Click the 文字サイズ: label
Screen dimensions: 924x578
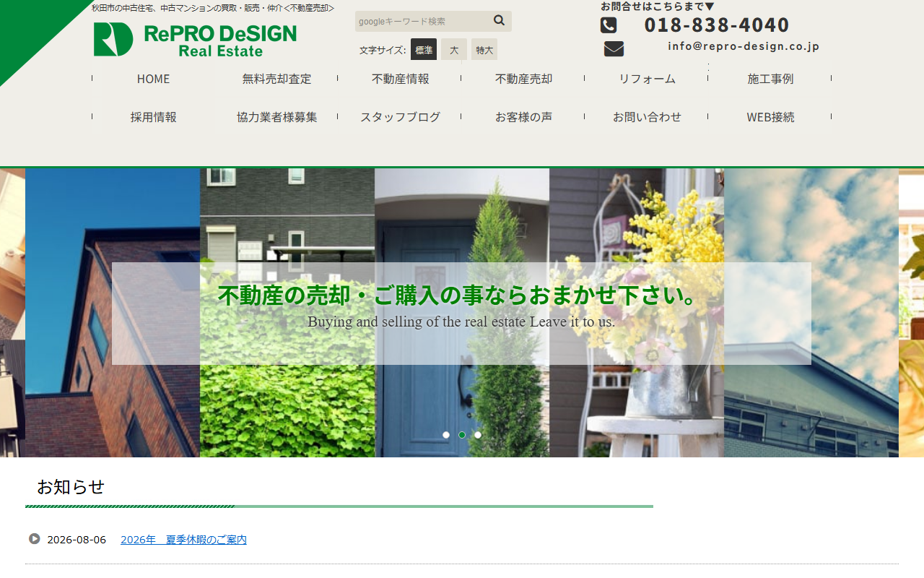click(x=383, y=50)
